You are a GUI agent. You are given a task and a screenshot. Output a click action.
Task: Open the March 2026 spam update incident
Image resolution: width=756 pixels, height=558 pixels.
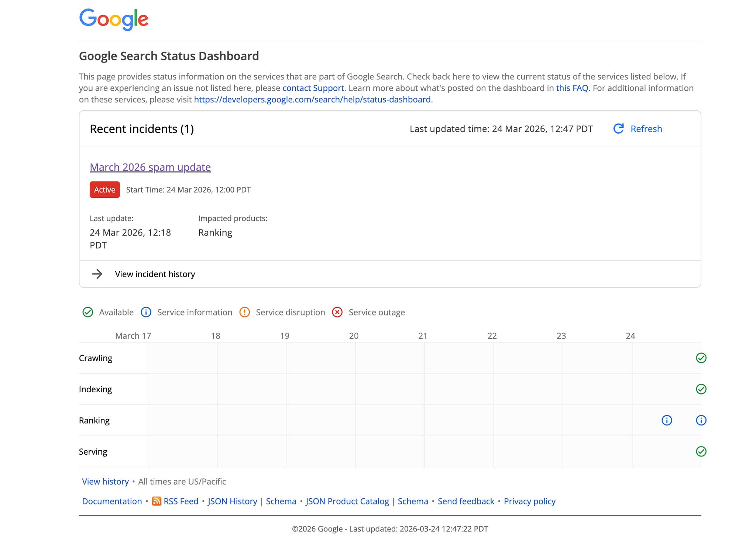click(150, 167)
